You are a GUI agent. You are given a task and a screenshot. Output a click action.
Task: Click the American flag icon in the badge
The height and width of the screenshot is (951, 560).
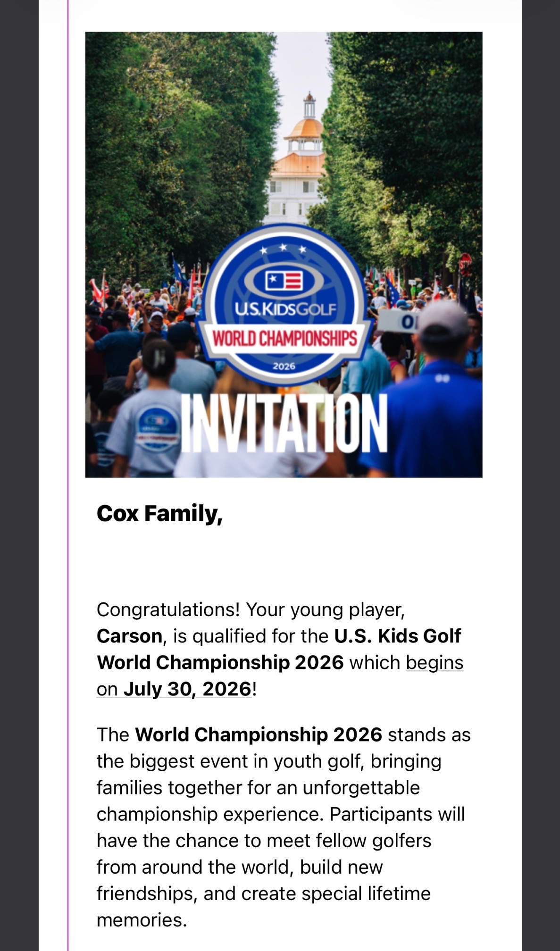[284, 281]
